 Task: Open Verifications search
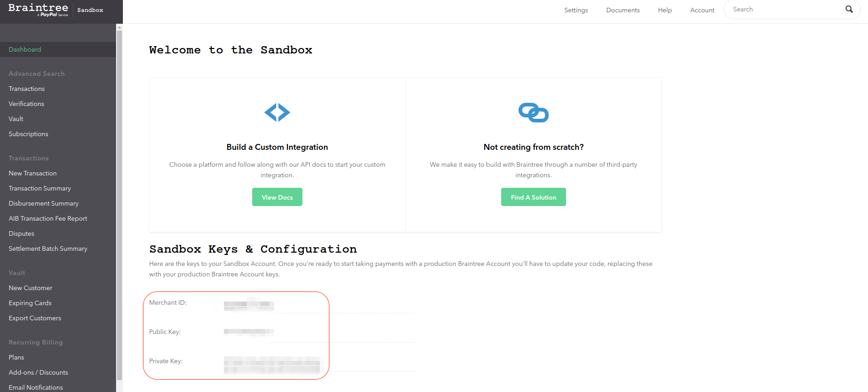click(26, 104)
